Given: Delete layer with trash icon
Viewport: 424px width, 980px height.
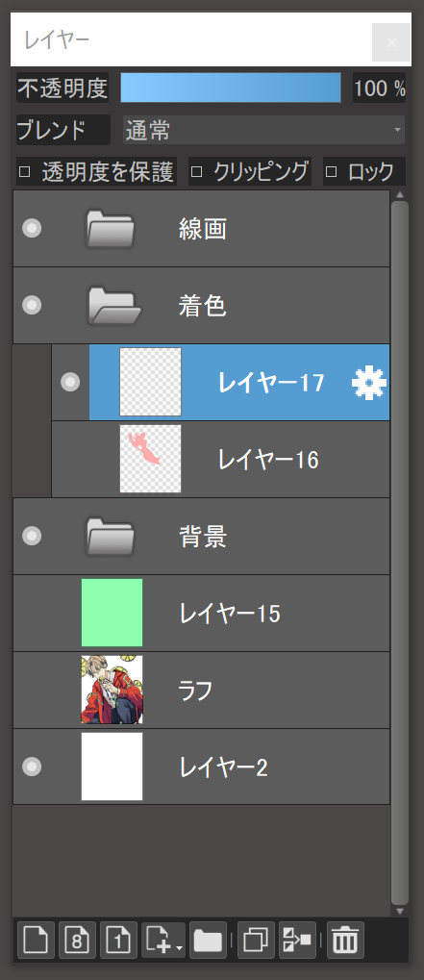Looking at the screenshot, I should 345,940.
